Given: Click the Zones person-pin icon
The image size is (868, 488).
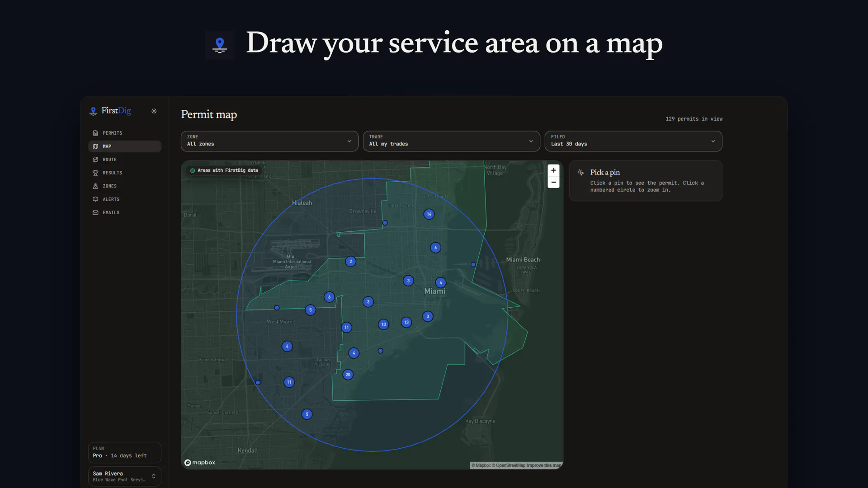Looking at the screenshot, I should [x=95, y=186].
